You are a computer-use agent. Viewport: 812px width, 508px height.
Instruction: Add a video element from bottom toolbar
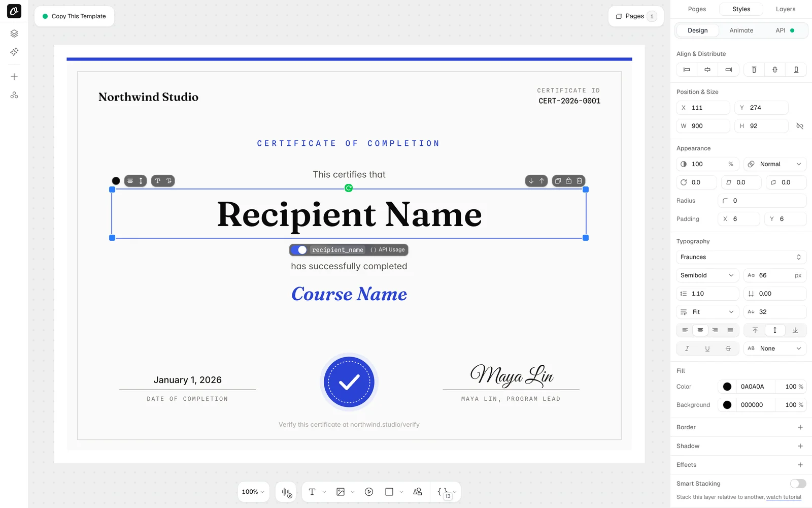point(369,492)
